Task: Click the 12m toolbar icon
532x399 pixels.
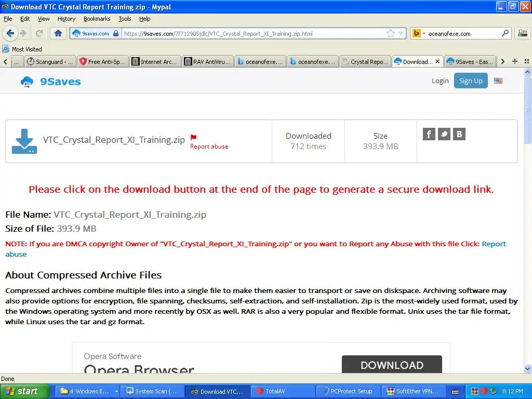Action: (523, 33)
